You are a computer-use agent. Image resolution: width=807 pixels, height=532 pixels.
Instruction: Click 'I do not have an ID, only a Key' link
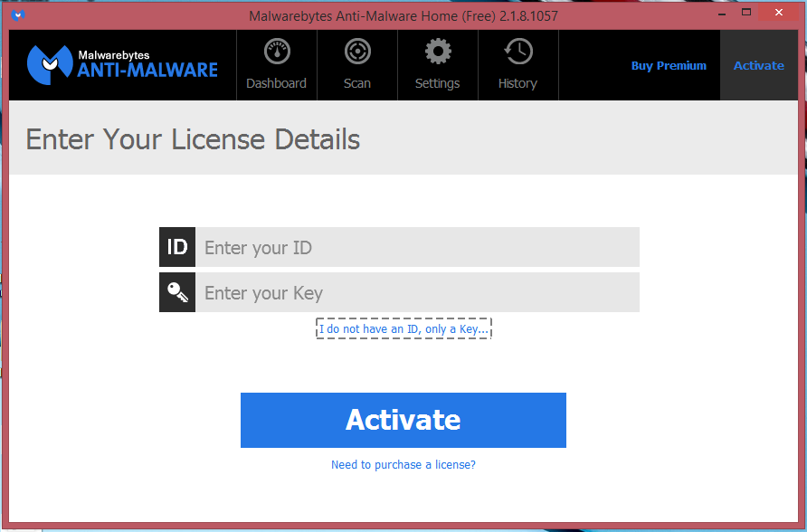(403, 328)
